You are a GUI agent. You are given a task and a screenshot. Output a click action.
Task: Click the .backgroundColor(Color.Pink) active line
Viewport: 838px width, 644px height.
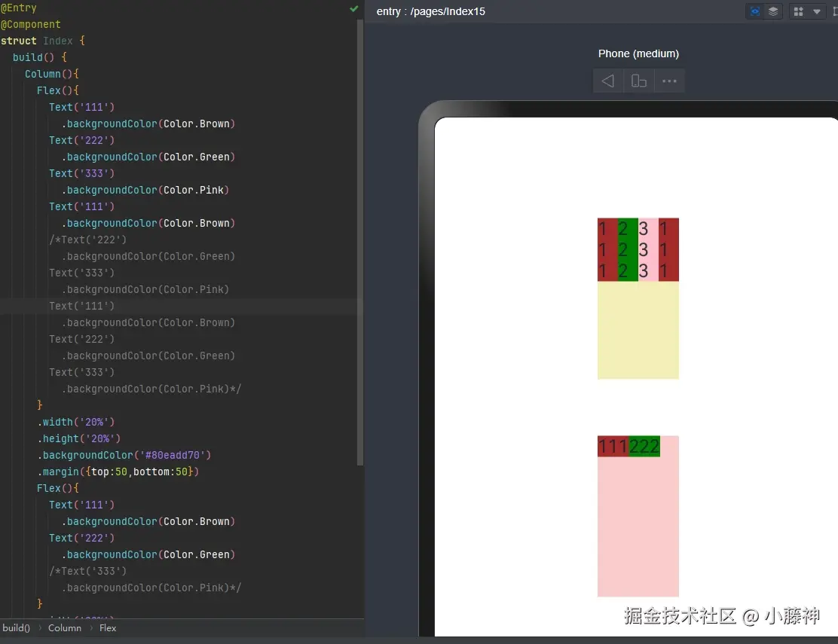point(145,190)
